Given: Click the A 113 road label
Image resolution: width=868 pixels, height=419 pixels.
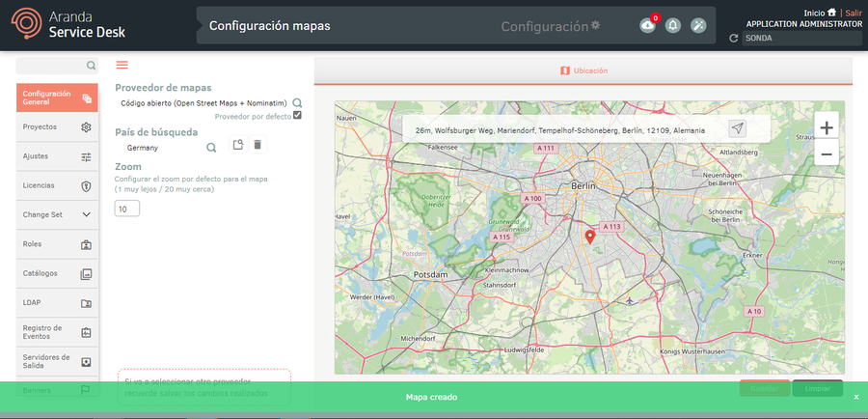Looking at the screenshot, I should 611,226.
